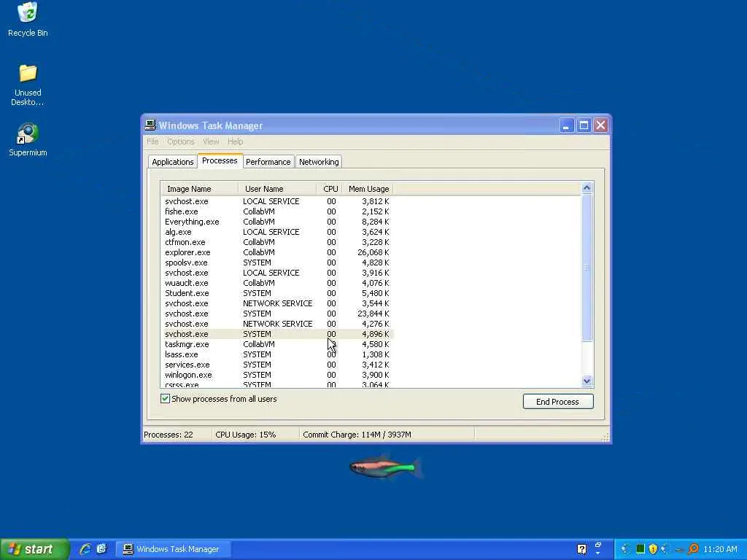Open the Help menu

(x=236, y=141)
